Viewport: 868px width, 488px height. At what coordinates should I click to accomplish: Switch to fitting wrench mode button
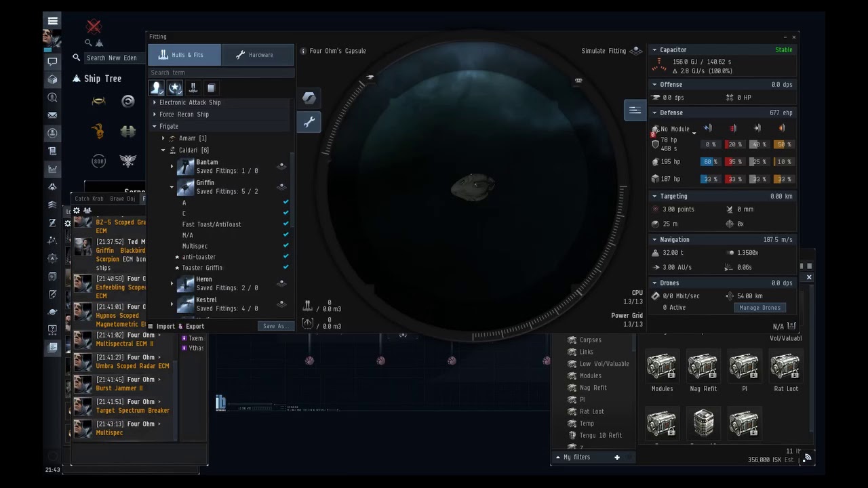309,122
